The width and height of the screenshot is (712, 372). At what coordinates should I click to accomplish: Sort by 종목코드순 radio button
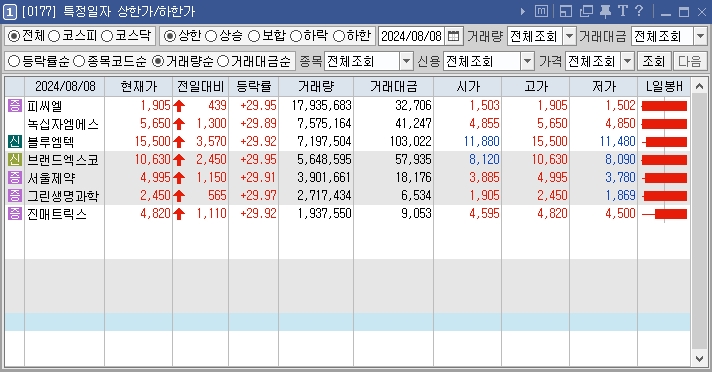pyautogui.click(x=79, y=61)
